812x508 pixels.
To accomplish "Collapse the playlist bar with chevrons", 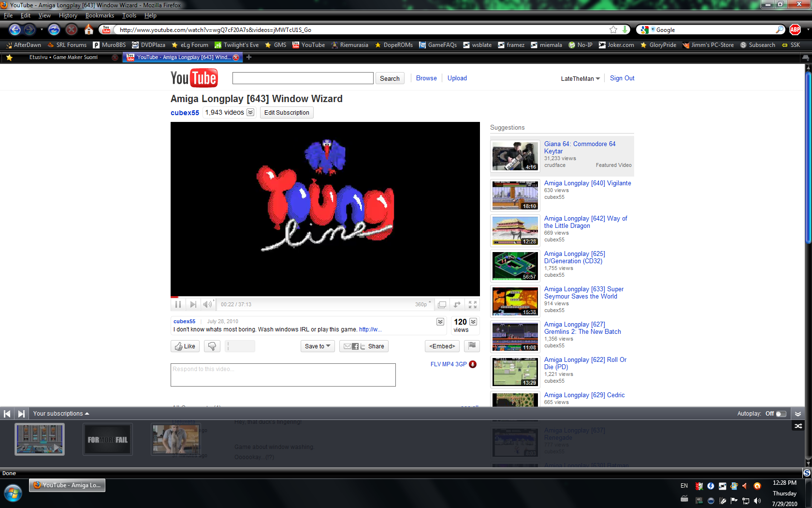I will click(x=798, y=414).
